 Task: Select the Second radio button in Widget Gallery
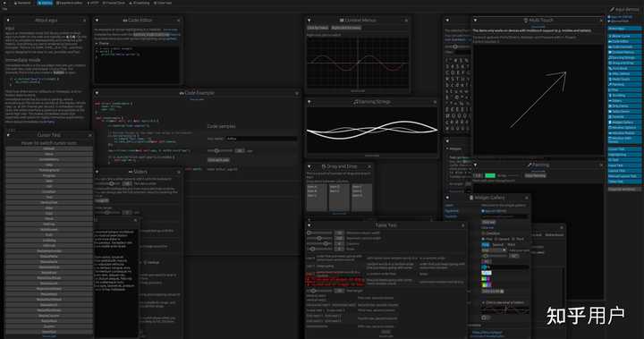click(502, 239)
